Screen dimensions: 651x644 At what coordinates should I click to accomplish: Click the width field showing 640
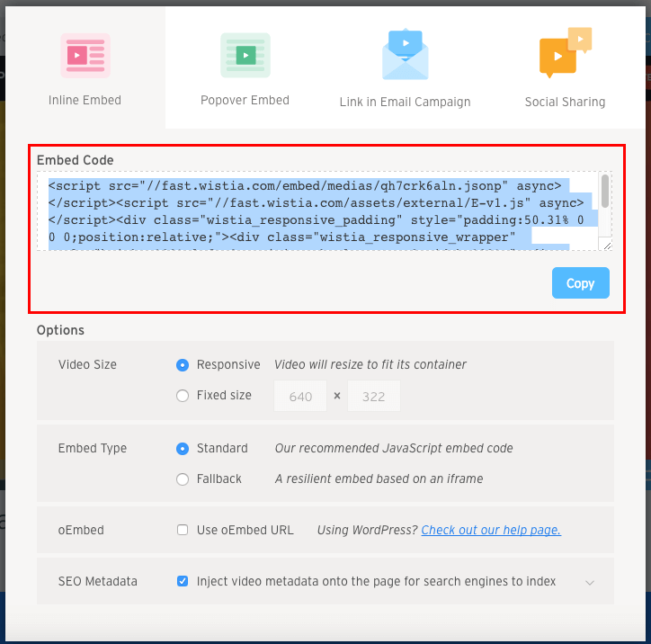[301, 397]
